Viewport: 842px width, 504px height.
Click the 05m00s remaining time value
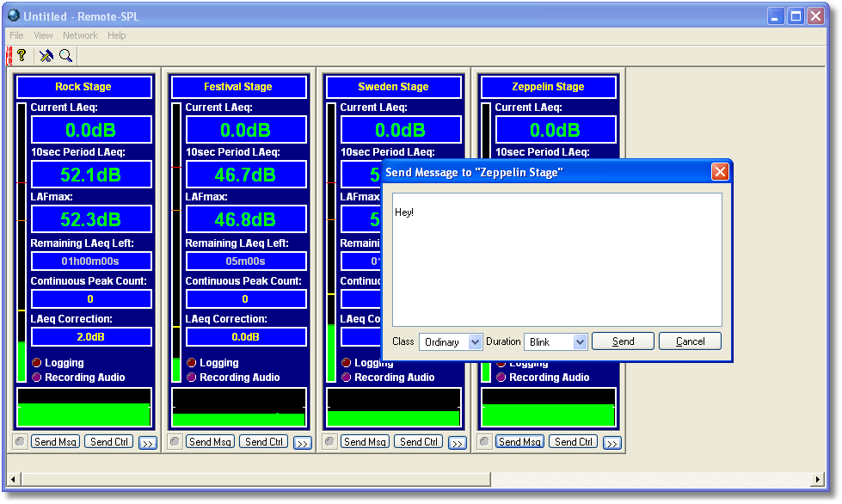246,261
